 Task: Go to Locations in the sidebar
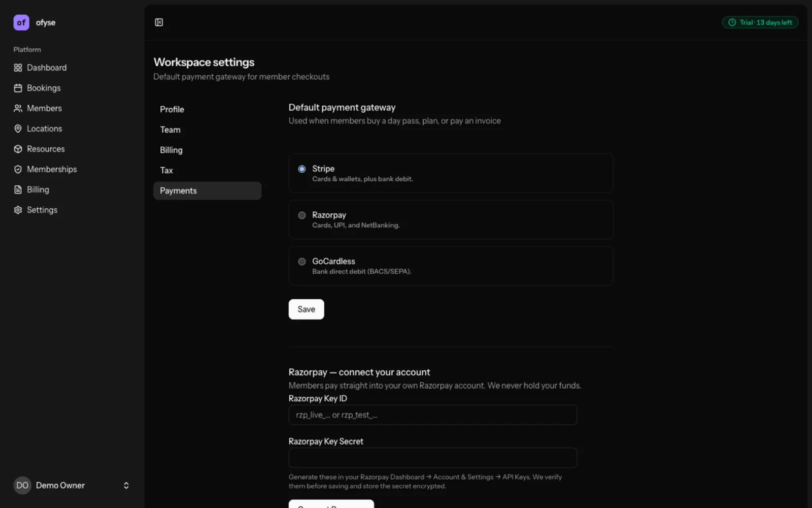pyautogui.click(x=44, y=129)
